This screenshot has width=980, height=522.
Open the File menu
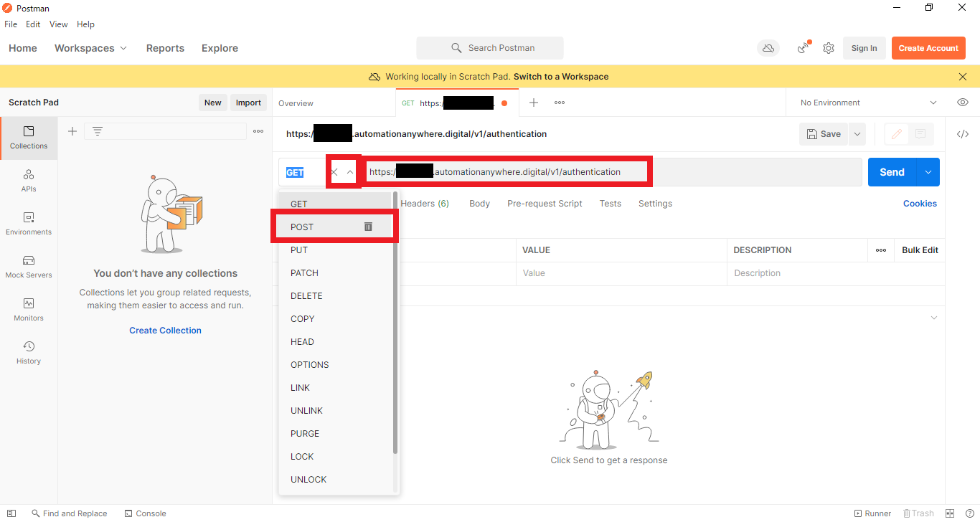(11, 24)
